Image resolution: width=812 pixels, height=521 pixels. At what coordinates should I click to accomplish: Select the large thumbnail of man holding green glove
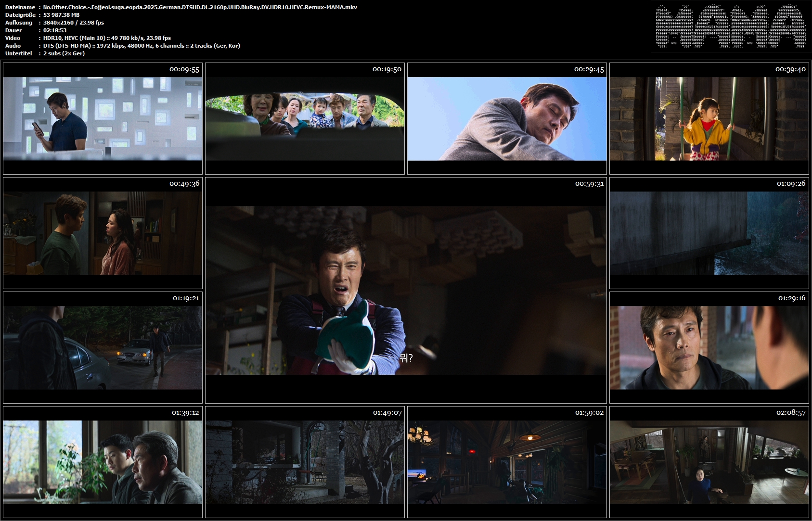pyautogui.click(x=406, y=291)
